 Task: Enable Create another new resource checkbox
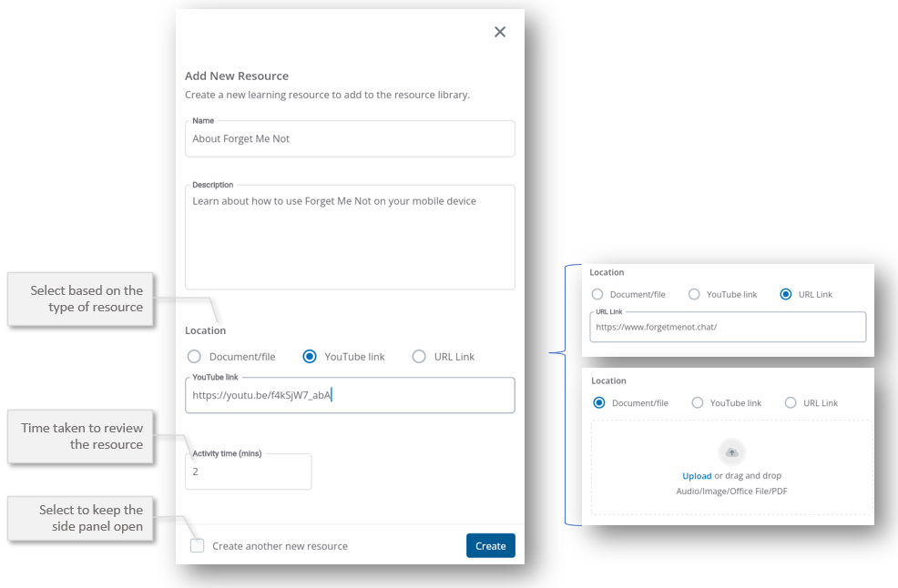coord(198,546)
